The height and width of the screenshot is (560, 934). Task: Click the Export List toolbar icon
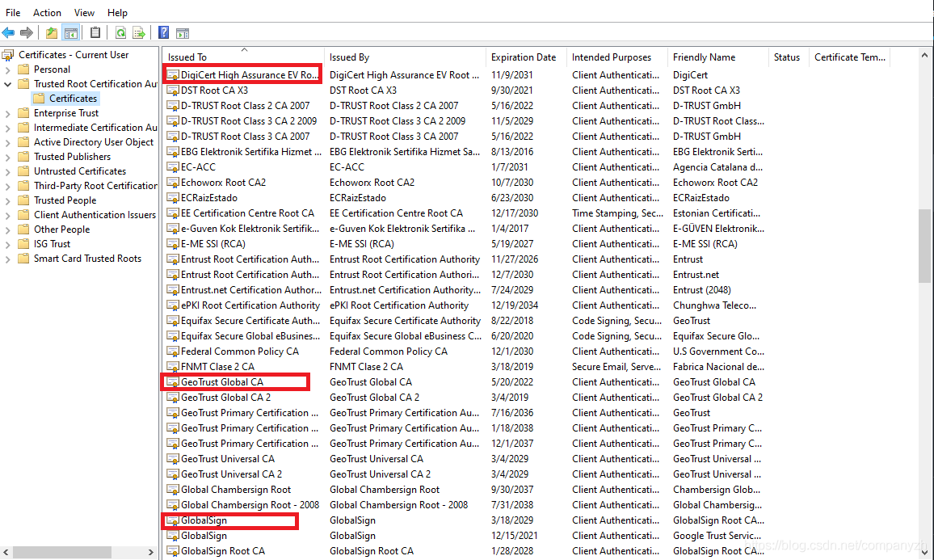coord(139,33)
